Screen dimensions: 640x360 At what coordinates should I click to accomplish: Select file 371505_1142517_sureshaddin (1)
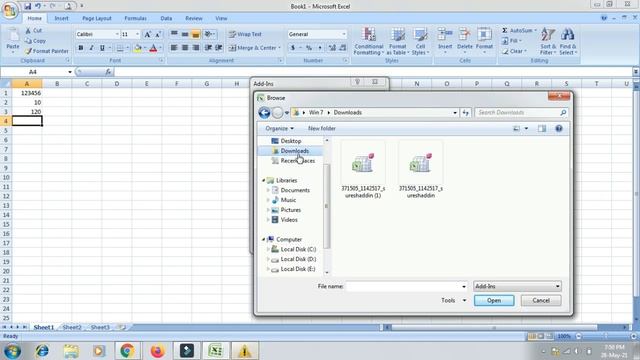[x=363, y=171]
